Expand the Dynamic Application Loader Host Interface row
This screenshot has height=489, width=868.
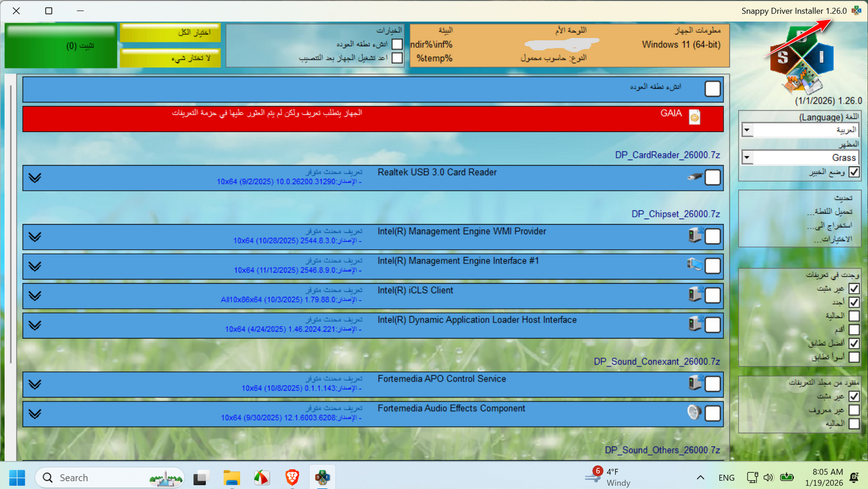point(35,325)
